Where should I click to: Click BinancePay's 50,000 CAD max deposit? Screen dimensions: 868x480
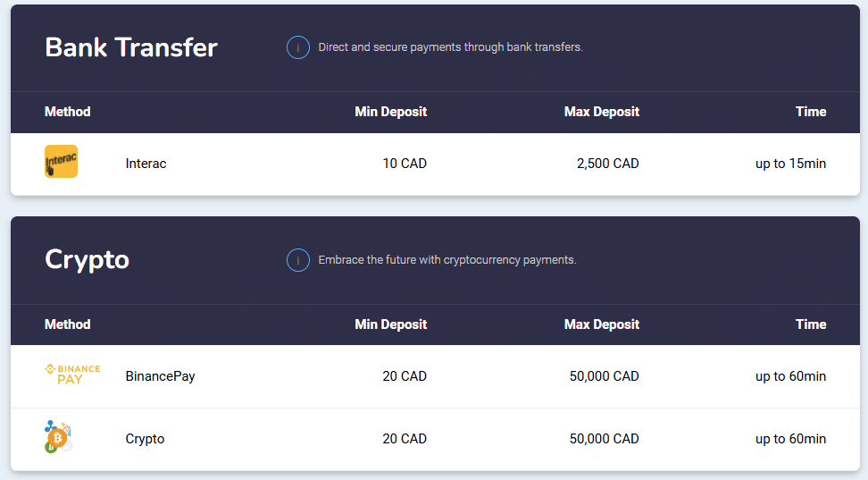tap(604, 376)
